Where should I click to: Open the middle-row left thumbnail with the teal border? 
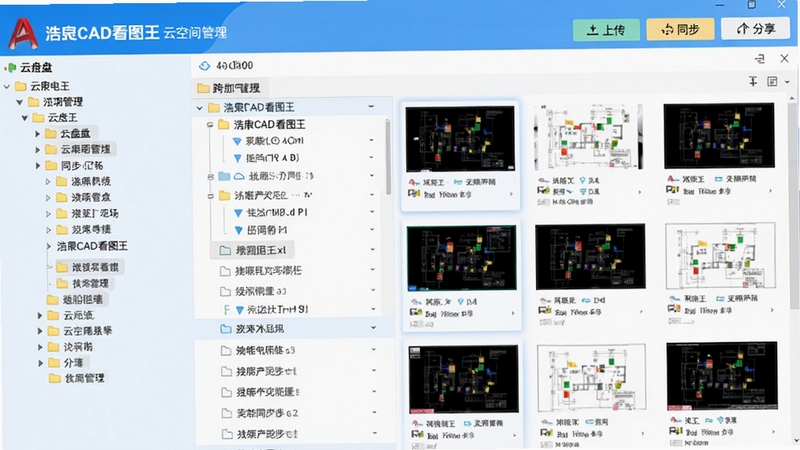[x=461, y=258]
